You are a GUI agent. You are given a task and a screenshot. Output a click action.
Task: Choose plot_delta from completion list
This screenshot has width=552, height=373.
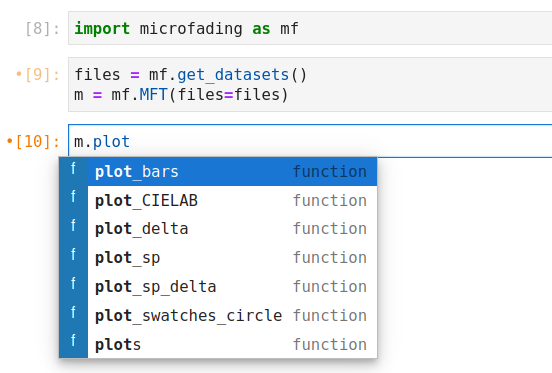click(x=218, y=229)
